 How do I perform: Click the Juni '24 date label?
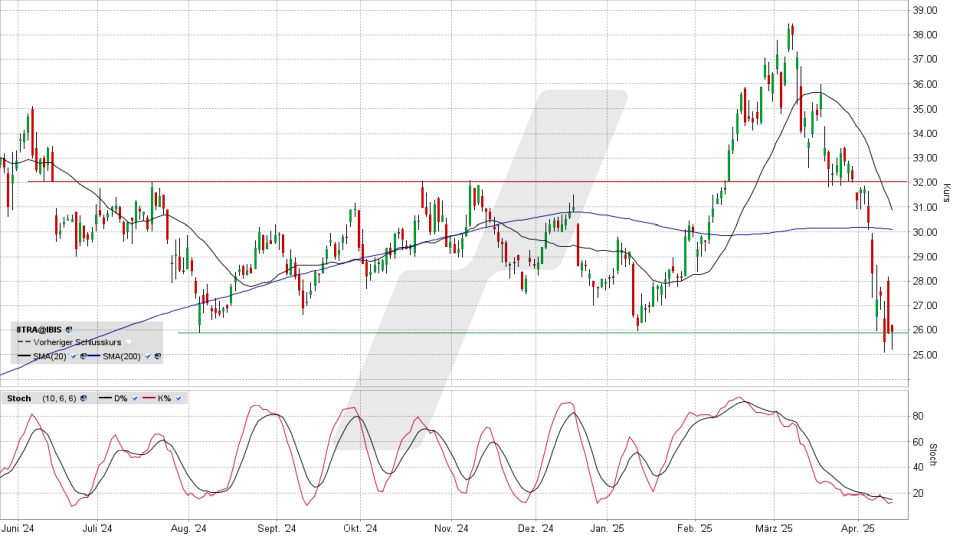17,528
